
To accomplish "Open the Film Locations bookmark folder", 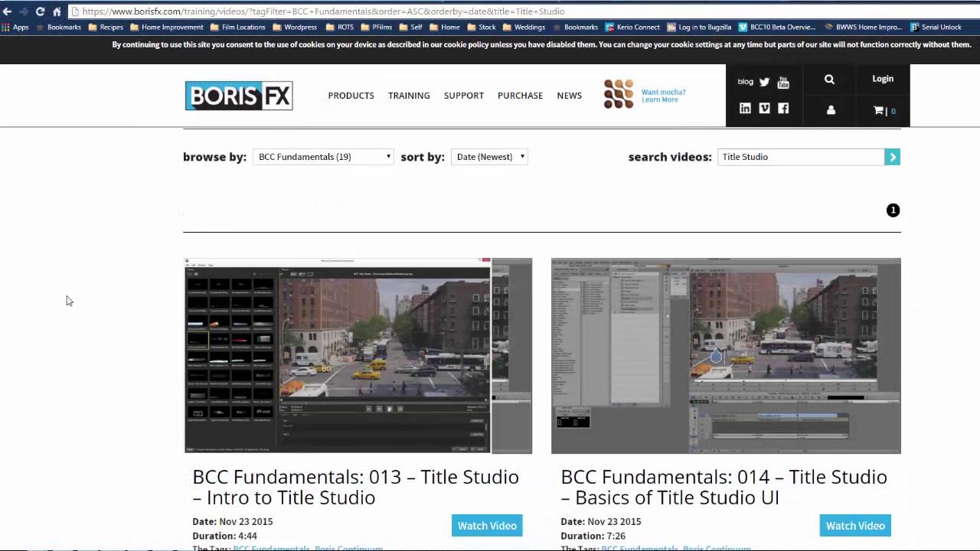I will [238, 27].
